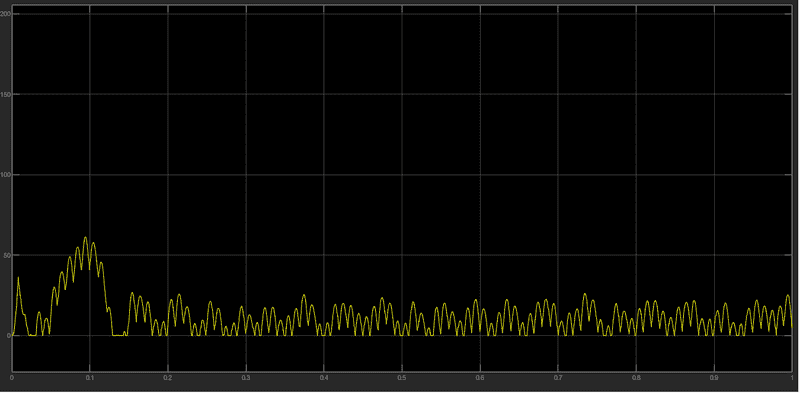Click the tallest waveform peak near 0.1

point(85,238)
